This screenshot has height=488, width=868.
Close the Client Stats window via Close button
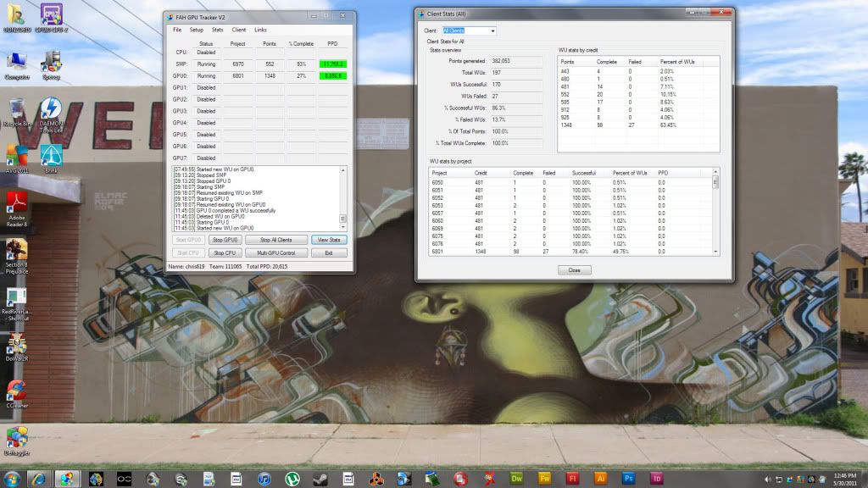point(574,270)
